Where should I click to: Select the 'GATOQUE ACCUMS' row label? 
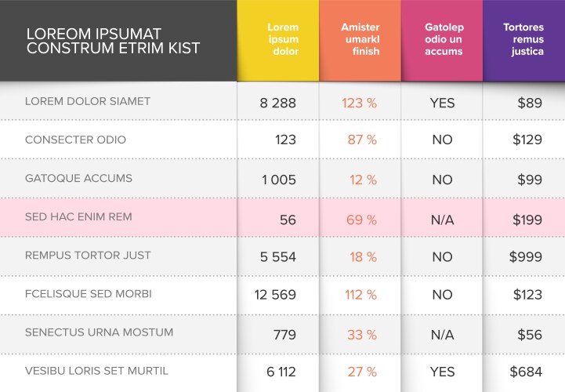tap(78, 179)
